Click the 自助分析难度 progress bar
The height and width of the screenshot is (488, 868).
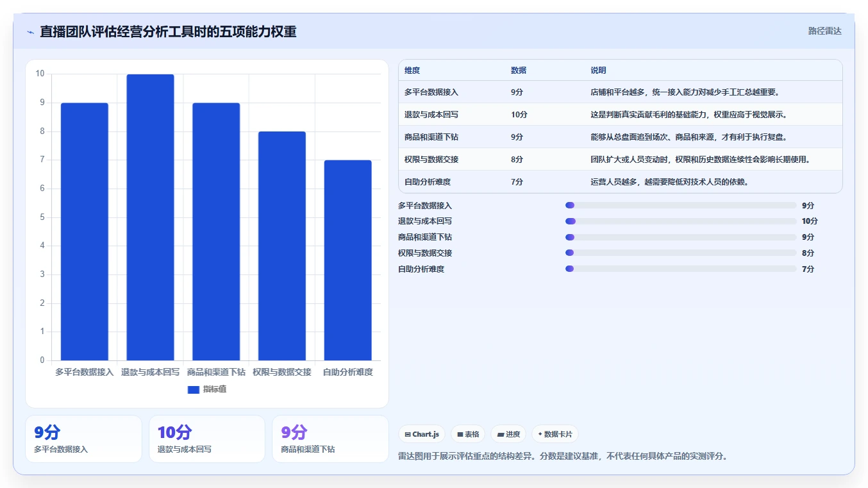click(681, 269)
